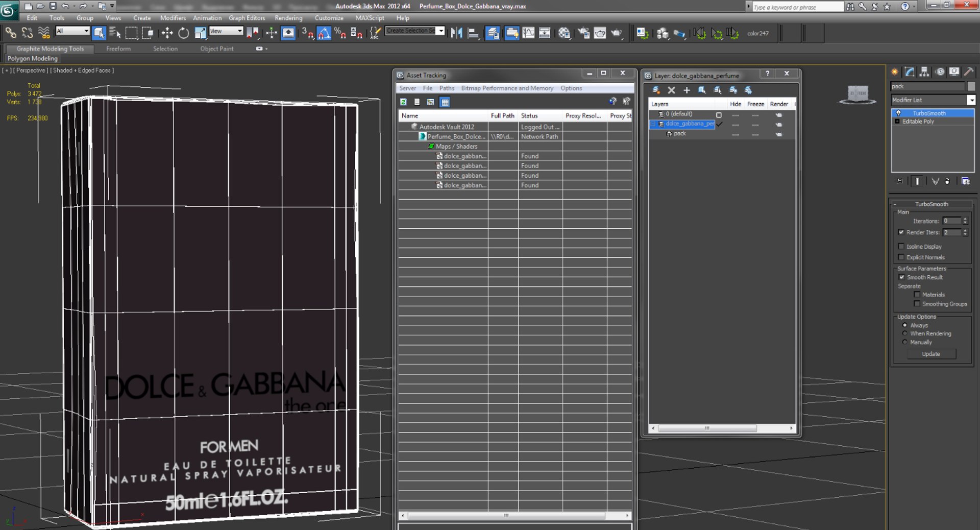Enable the Isoline Display checkbox

pyautogui.click(x=901, y=247)
